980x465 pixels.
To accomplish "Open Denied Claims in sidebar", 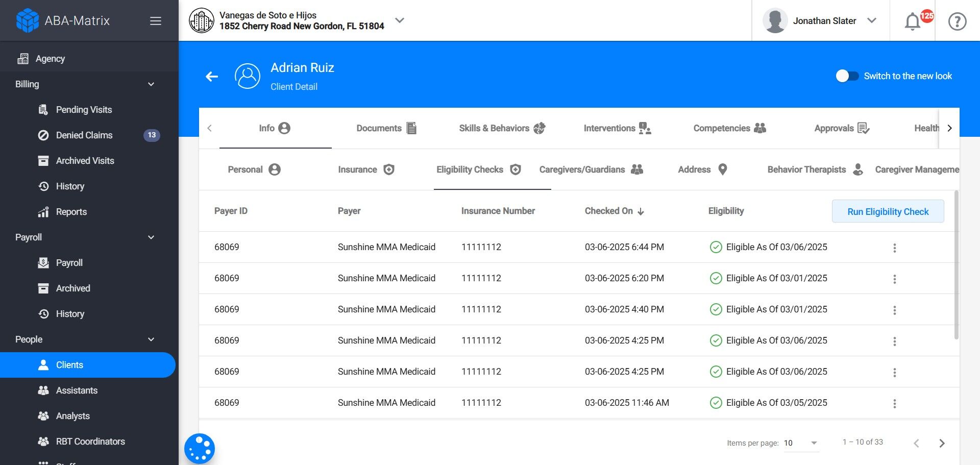I will 84,135.
